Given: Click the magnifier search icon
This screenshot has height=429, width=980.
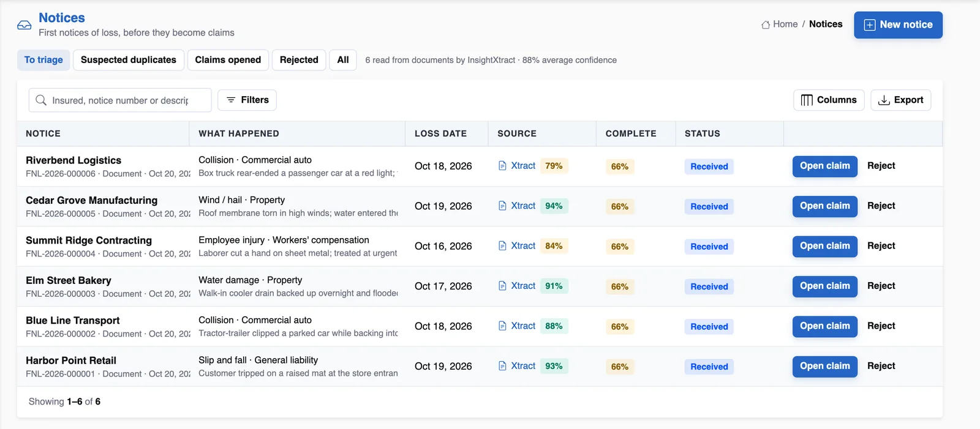Looking at the screenshot, I should click(41, 100).
